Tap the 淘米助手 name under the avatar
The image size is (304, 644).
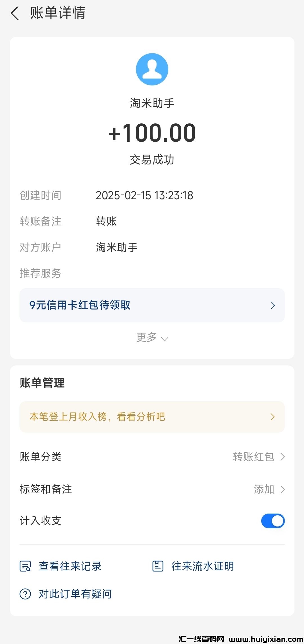coord(152,103)
